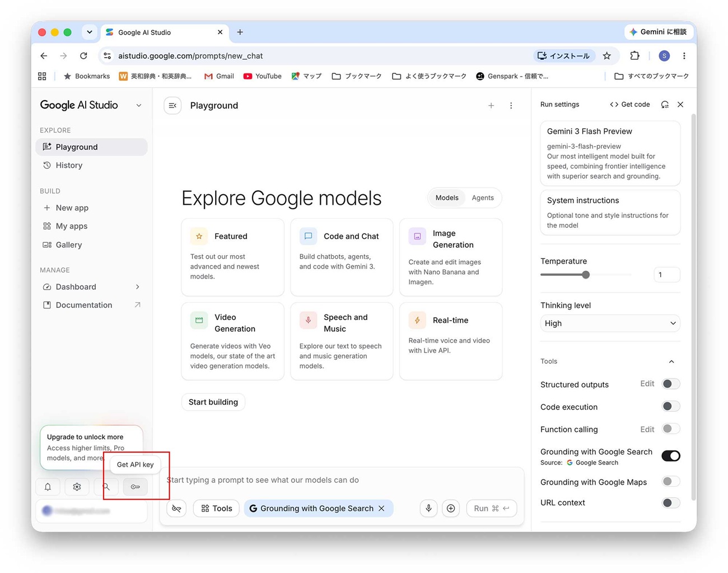Screen dimensions: 728x573
Task: Open the すべてのブックマーク folder
Action: click(x=652, y=76)
